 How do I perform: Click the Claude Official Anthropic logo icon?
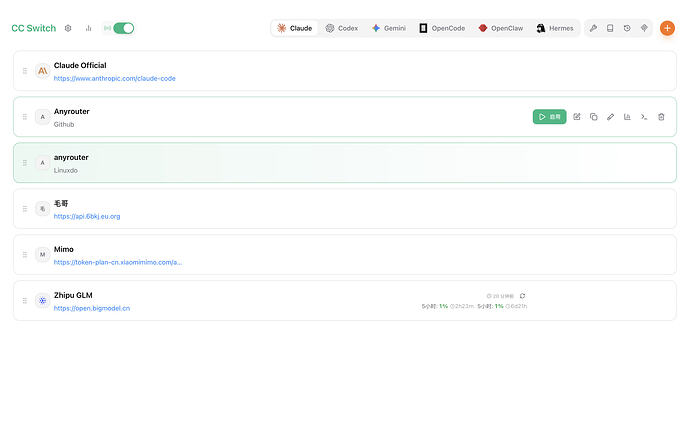(x=43, y=71)
